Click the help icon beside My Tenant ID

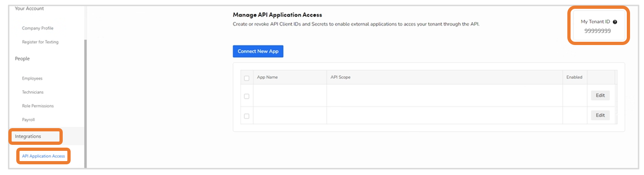tap(615, 22)
